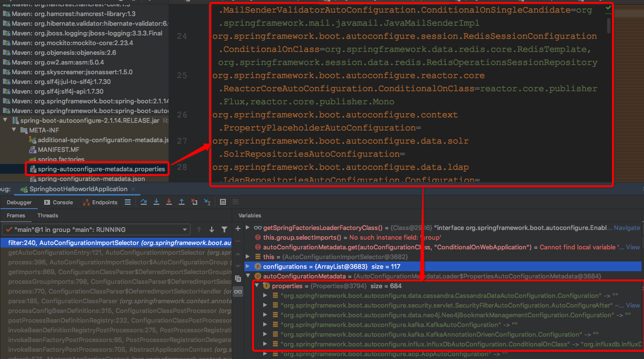Collapse the spring-boot-autoconfigure jar node

[x=6, y=121]
